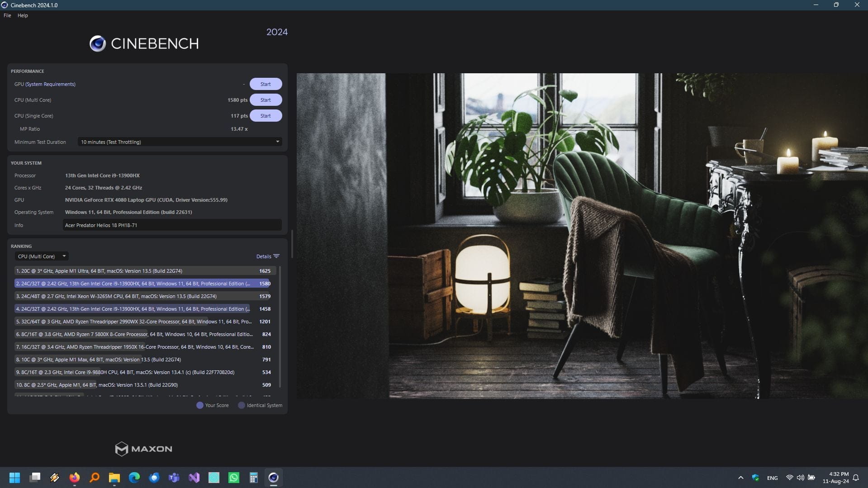Select Threadripper 1950X ranking entry
Image resolution: width=868 pixels, height=488 pixels.
[x=143, y=347]
